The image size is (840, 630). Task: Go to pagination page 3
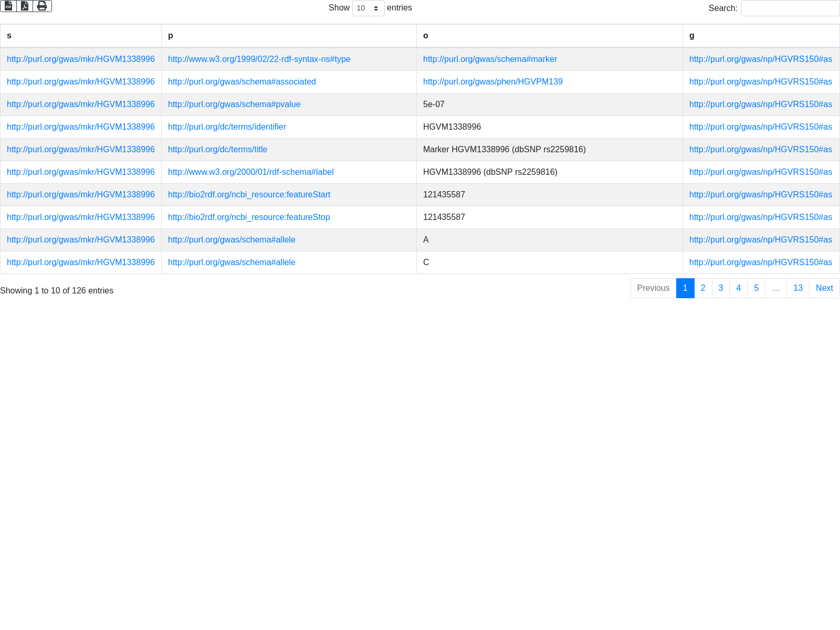(x=721, y=288)
